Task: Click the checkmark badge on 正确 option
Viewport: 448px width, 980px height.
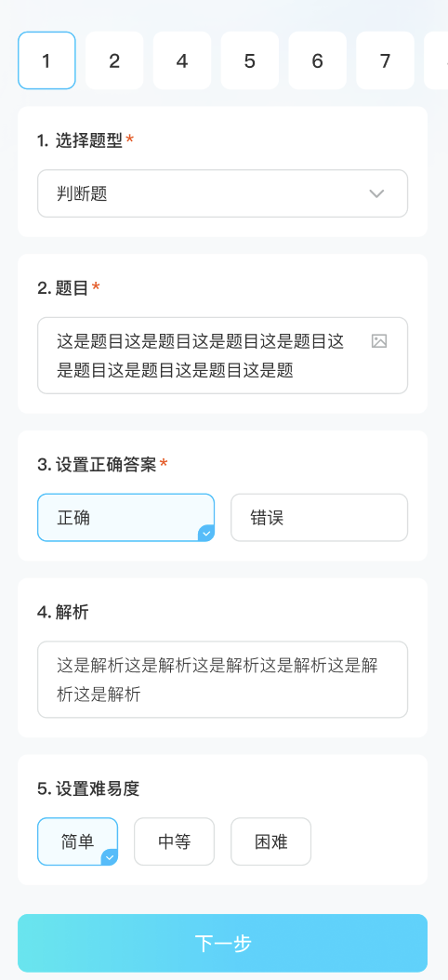Action: tap(206, 533)
